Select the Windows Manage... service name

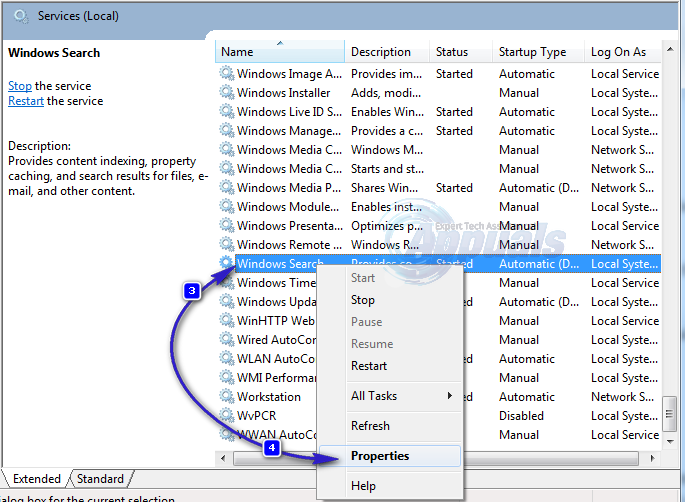coord(289,131)
